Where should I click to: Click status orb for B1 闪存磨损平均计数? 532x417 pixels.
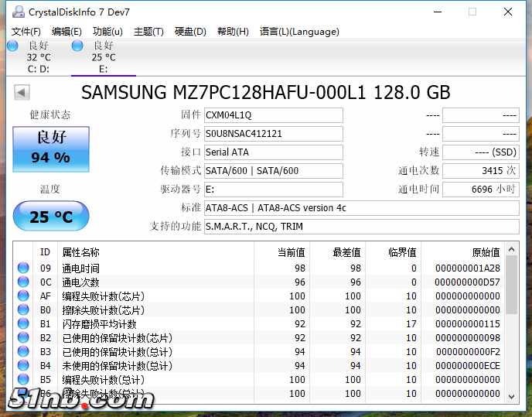[x=23, y=324]
